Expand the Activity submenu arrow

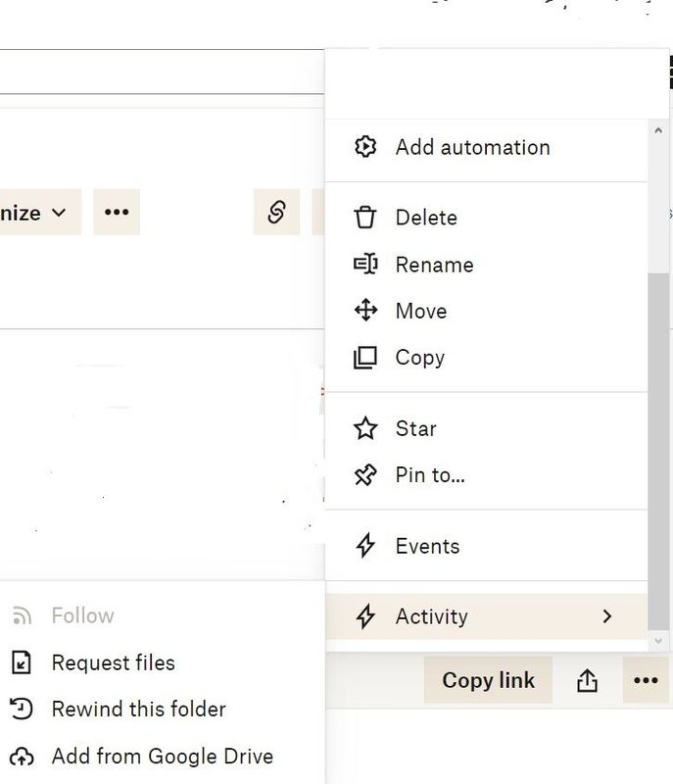pyautogui.click(x=607, y=616)
